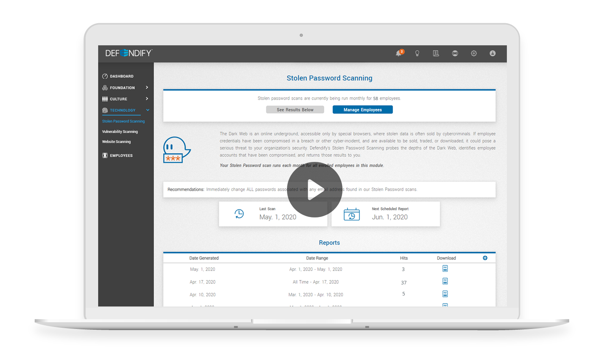Click the Manage Employees button

[363, 110]
